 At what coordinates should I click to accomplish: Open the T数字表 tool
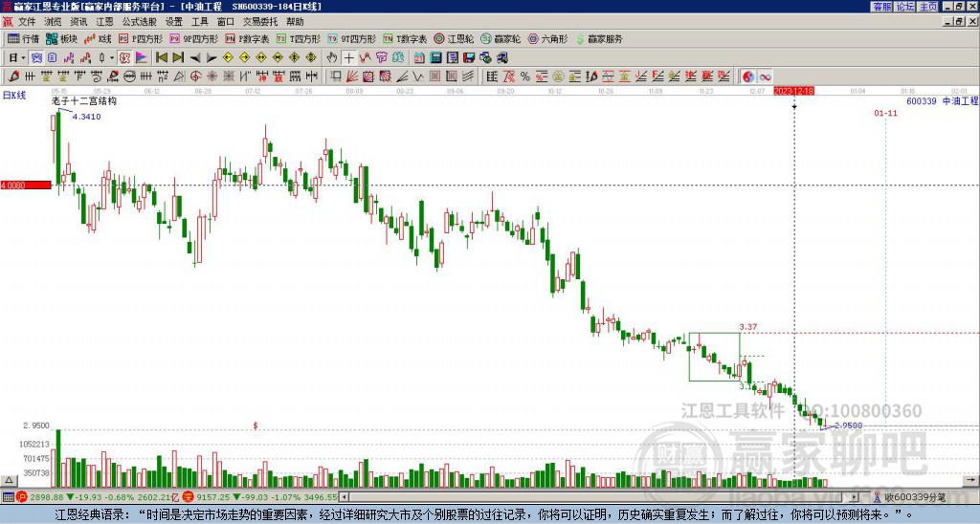click(x=405, y=38)
